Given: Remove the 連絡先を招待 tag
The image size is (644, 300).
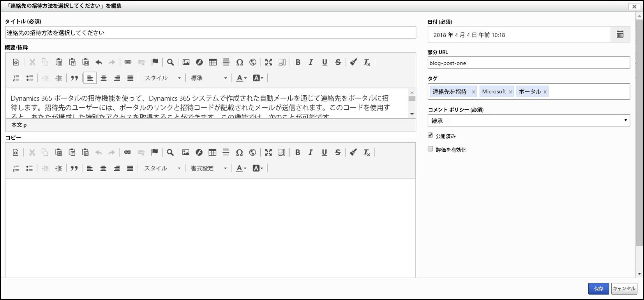Looking at the screenshot, I should click(x=473, y=92).
